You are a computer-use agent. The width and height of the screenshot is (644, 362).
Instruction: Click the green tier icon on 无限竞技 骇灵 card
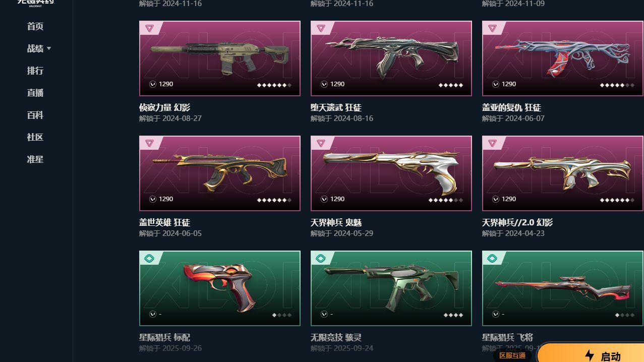point(321,259)
